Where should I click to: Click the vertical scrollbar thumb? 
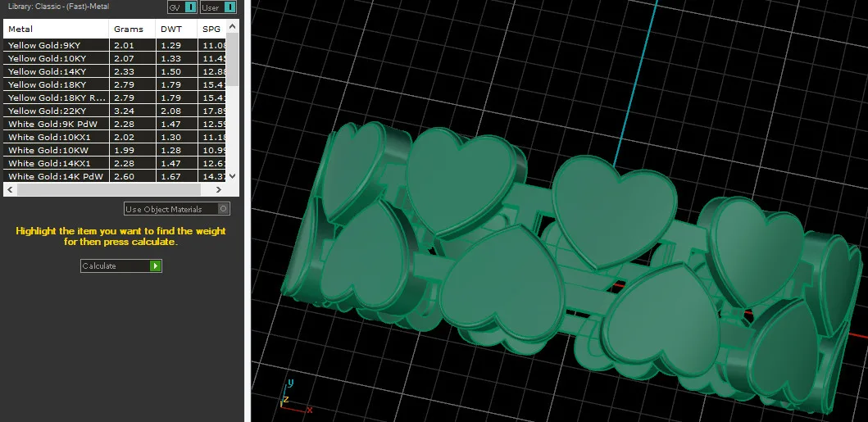pos(233,59)
